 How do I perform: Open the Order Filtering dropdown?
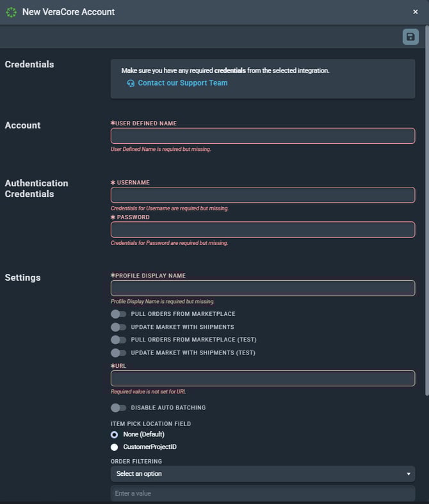[x=263, y=474]
